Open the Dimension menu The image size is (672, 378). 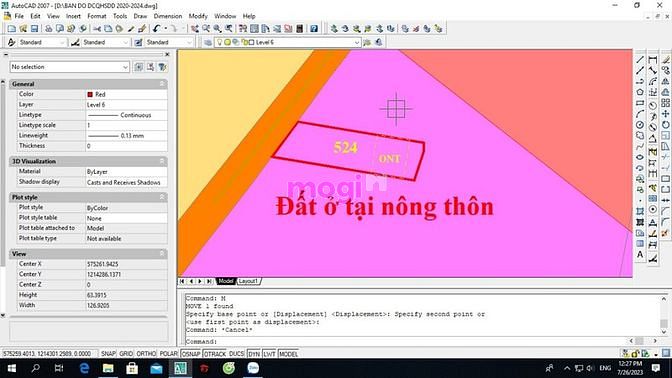coord(168,16)
